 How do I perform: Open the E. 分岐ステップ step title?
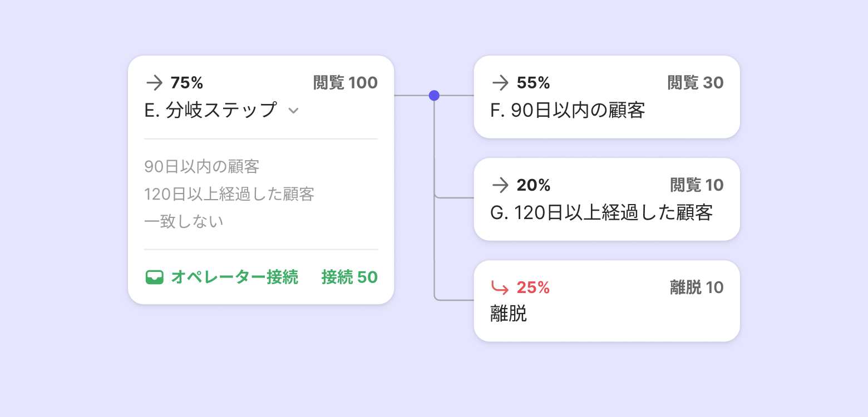tap(210, 110)
